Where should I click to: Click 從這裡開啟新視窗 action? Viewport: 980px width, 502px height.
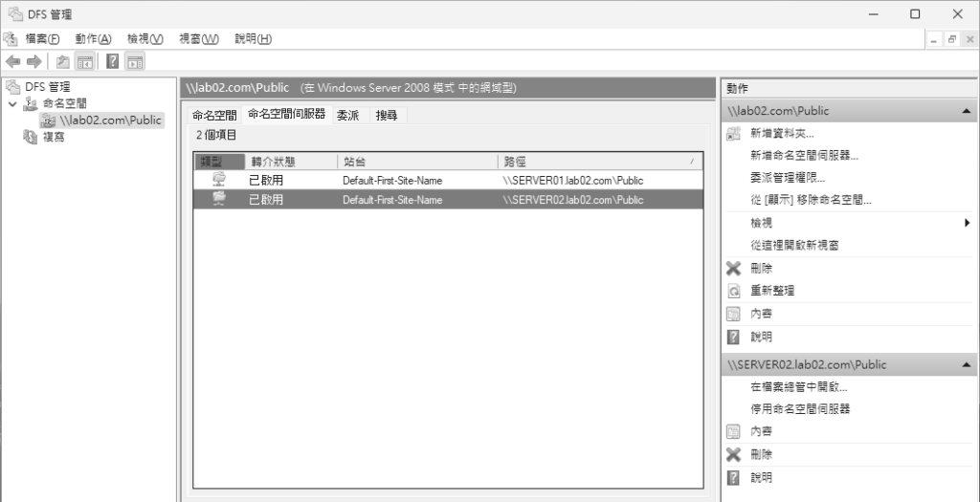(794, 246)
